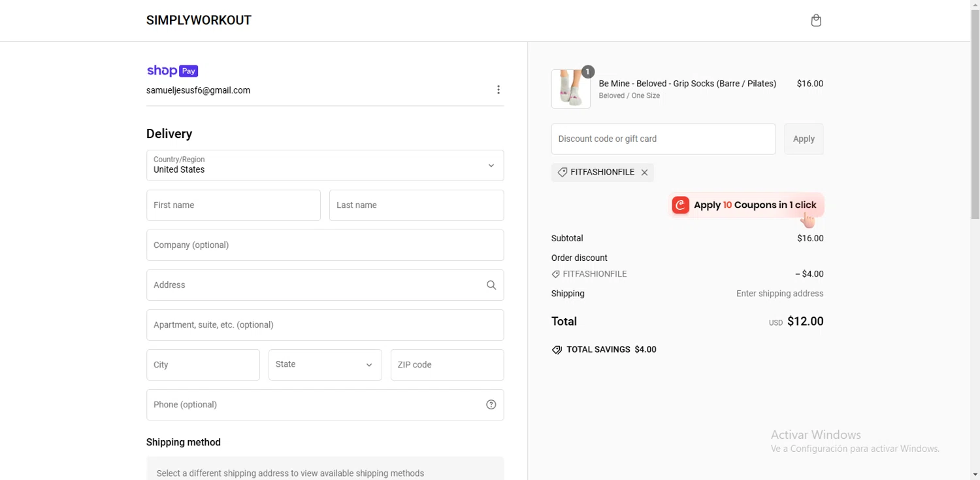Click the First name field
This screenshot has height=480, width=980.
coord(233,205)
